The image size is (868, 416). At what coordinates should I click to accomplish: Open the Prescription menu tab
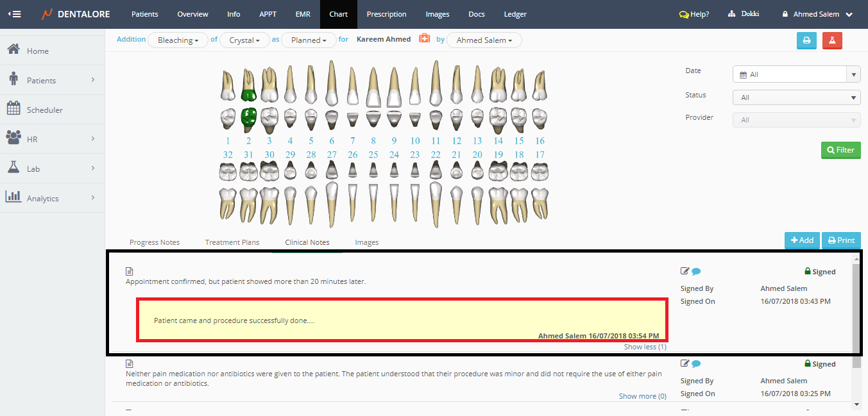[x=386, y=14]
